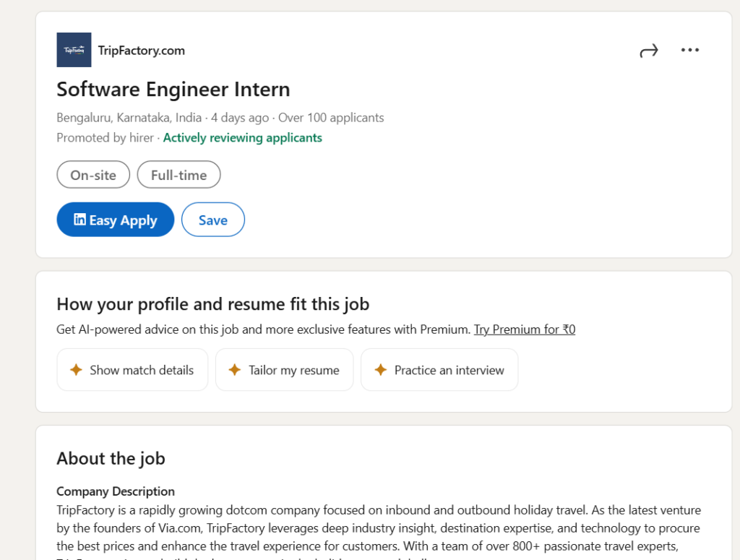Select the On-site workplace pill

point(93,175)
